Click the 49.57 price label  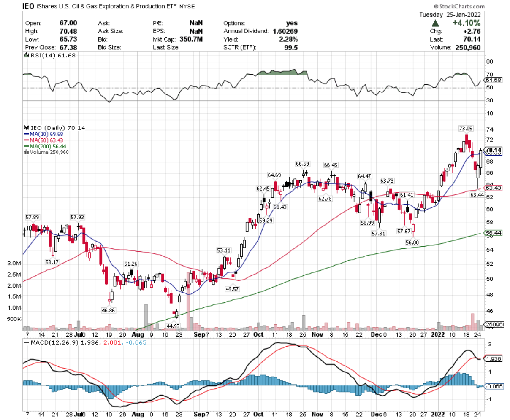(x=232, y=289)
